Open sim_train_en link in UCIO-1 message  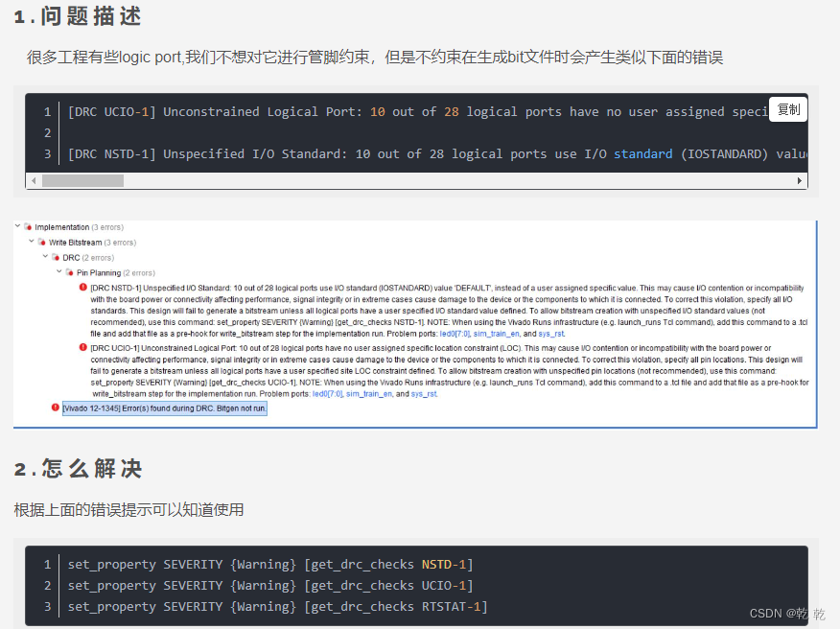tap(369, 394)
